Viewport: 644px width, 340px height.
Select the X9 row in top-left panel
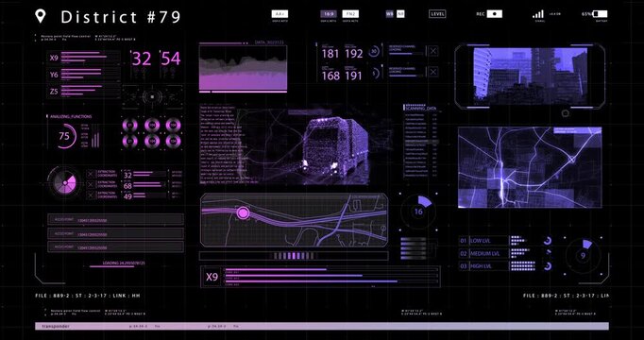point(84,58)
